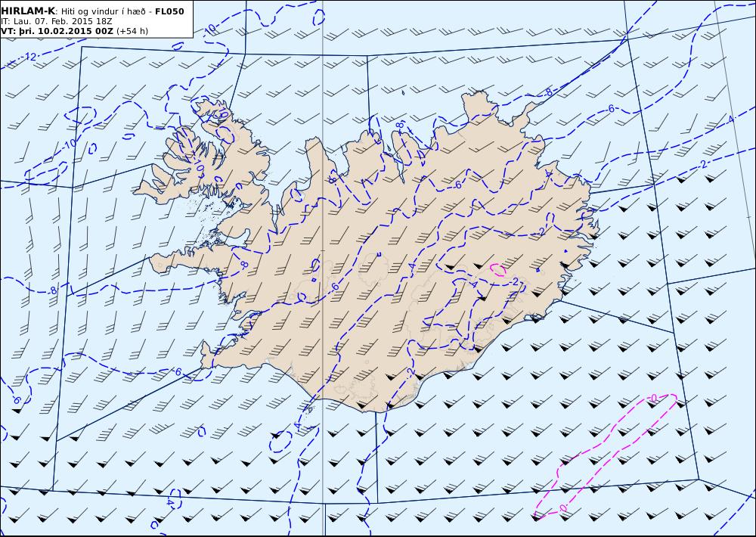Select the '(+54 h)' forecast offset text

[x=132, y=31]
